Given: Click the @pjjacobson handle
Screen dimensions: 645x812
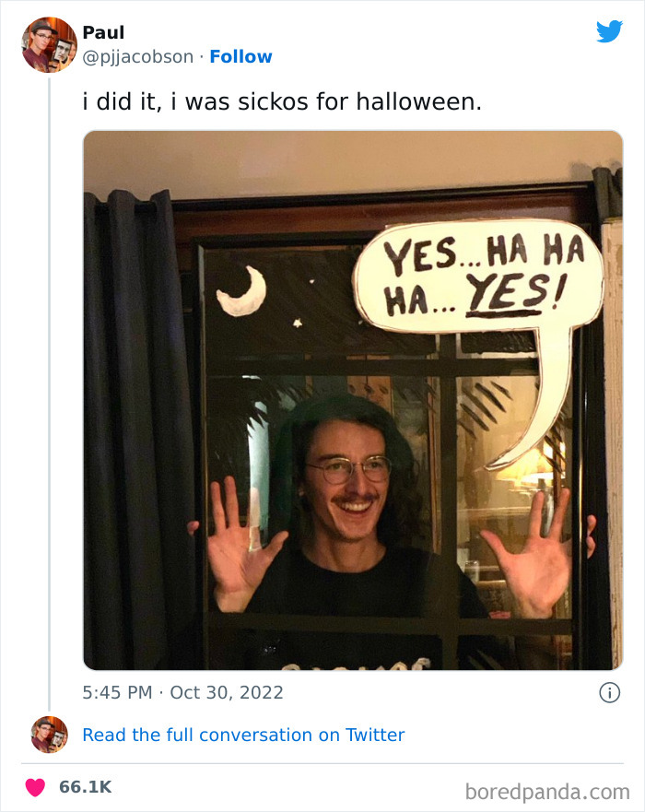Looking at the screenshot, I should coord(138,56).
